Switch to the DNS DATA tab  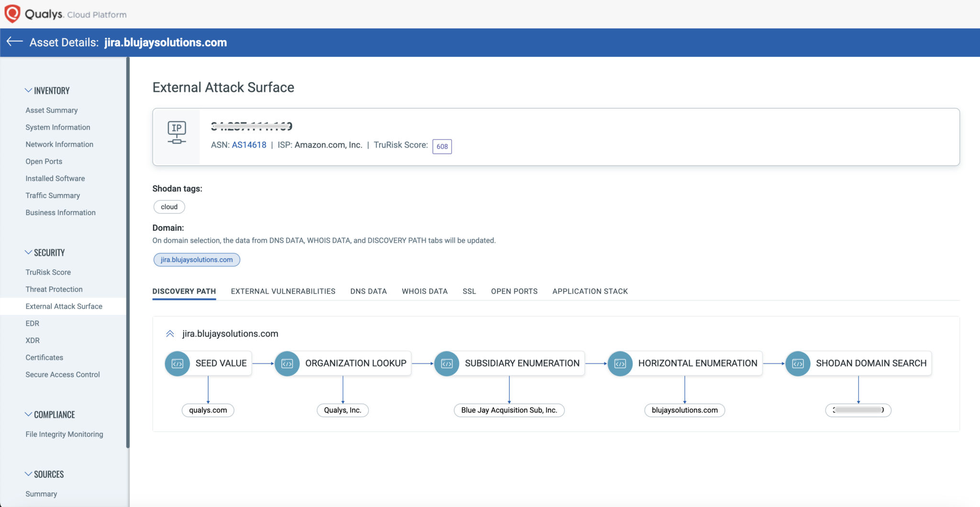368,291
